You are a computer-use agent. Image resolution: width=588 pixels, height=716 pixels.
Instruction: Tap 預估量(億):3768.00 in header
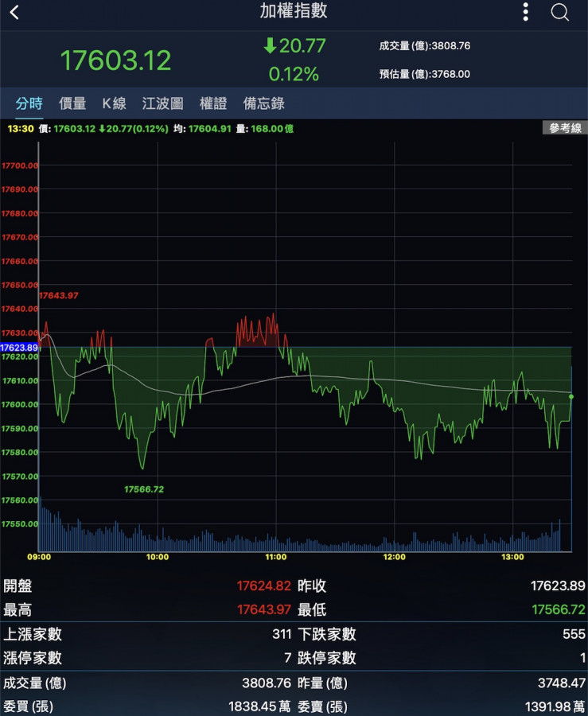425,75
